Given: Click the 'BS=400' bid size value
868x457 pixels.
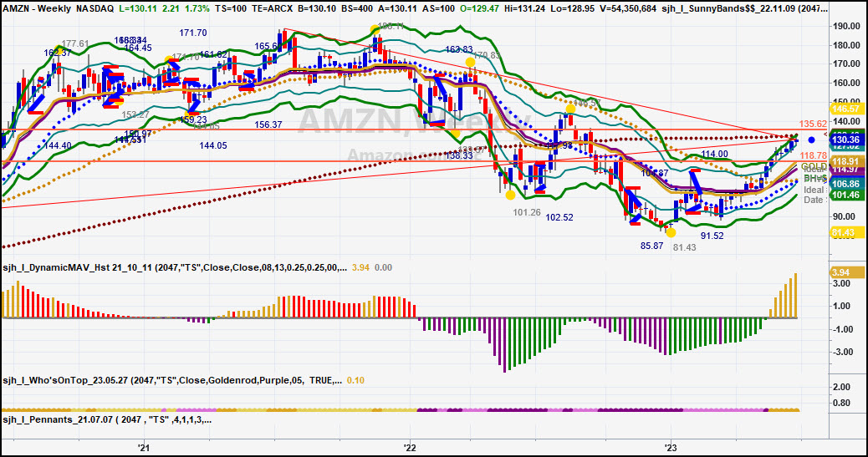Looking at the screenshot, I should pyautogui.click(x=357, y=9).
